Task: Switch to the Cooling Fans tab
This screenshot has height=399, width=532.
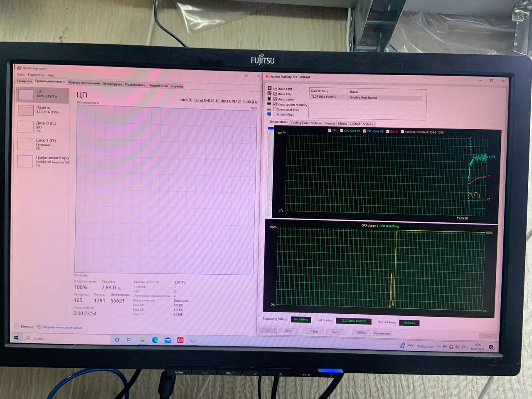Action: pos(299,123)
